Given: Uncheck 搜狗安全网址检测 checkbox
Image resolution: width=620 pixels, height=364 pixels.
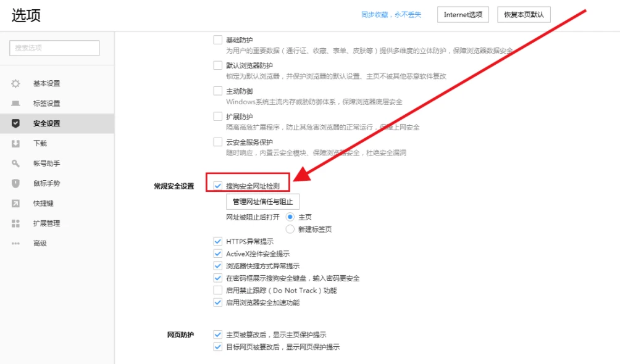Looking at the screenshot, I should pos(218,185).
